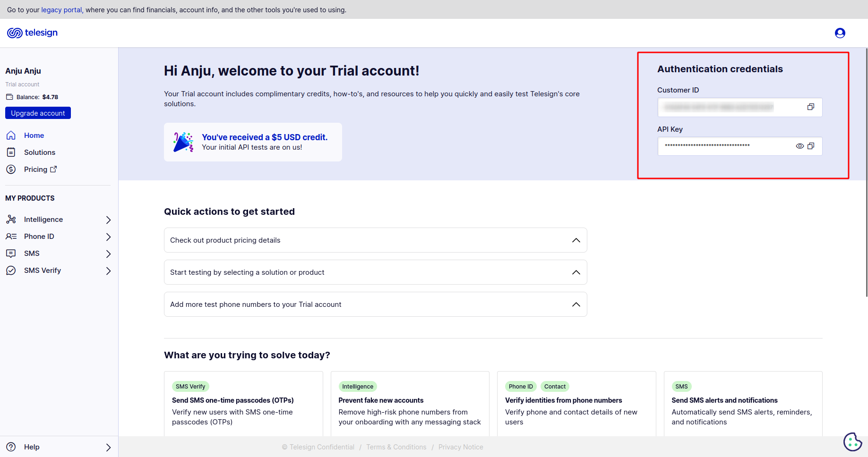Collapse 'Start testing by selecting a solution' section
The image size is (868, 457).
(576, 272)
